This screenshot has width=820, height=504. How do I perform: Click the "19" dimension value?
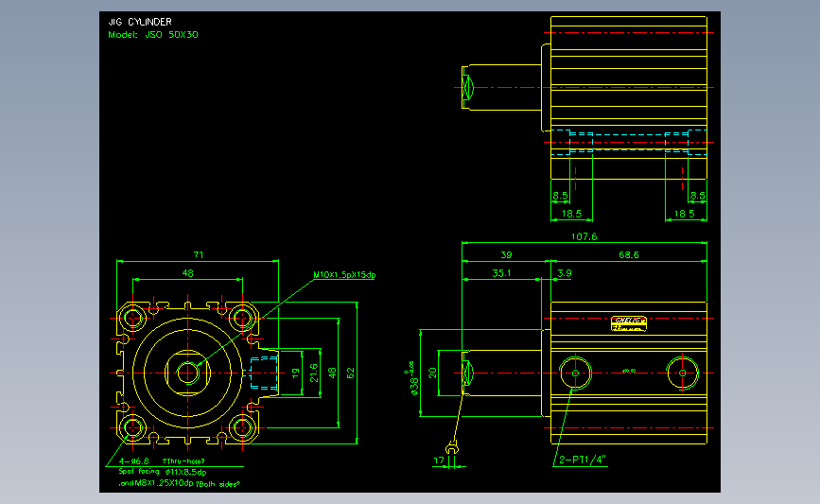click(x=295, y=373)
